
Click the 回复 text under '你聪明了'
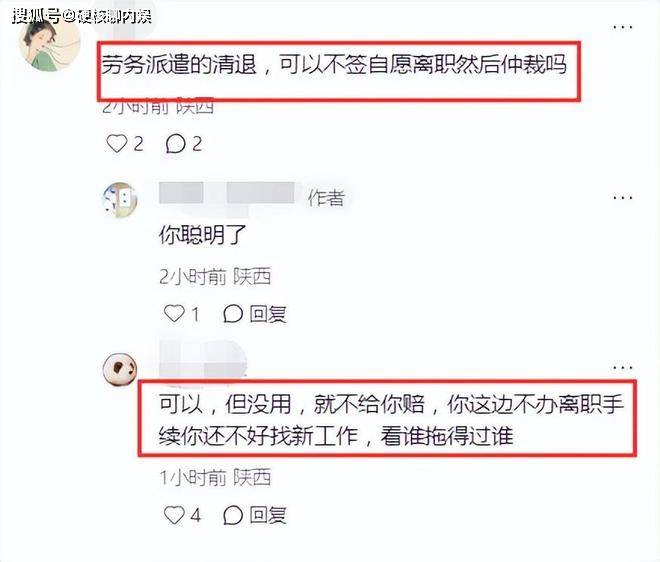268,314
